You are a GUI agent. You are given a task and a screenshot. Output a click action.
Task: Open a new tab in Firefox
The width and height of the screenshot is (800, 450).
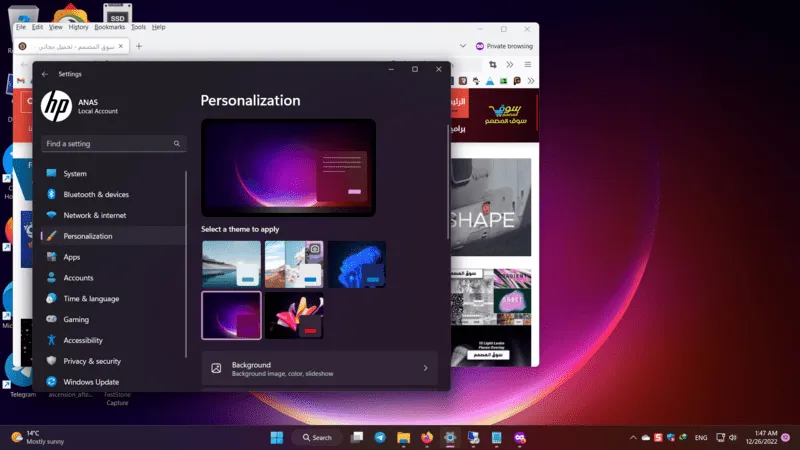139,46
